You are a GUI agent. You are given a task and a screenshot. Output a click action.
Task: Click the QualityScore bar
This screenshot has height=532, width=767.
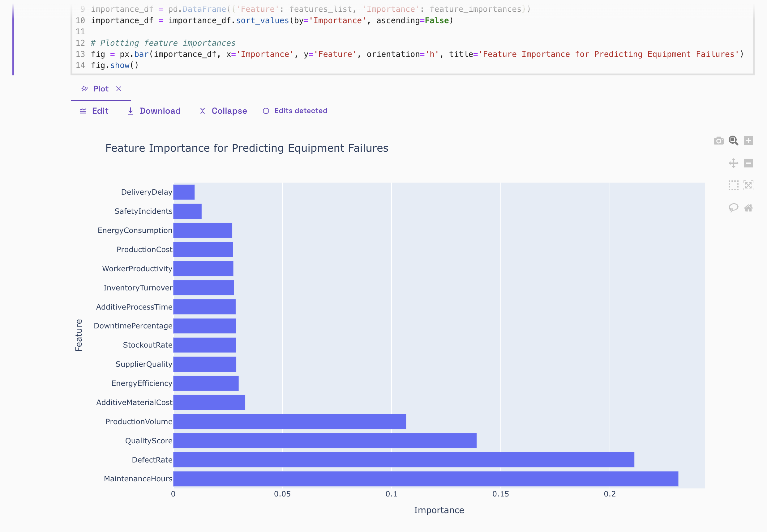325,441
